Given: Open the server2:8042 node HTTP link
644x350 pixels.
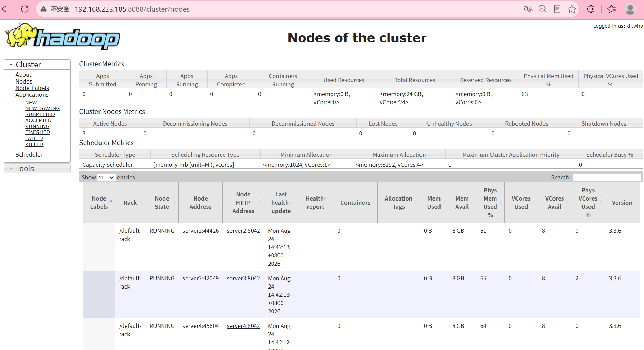Looking at the screenshot, I should [x=243, y=231].
